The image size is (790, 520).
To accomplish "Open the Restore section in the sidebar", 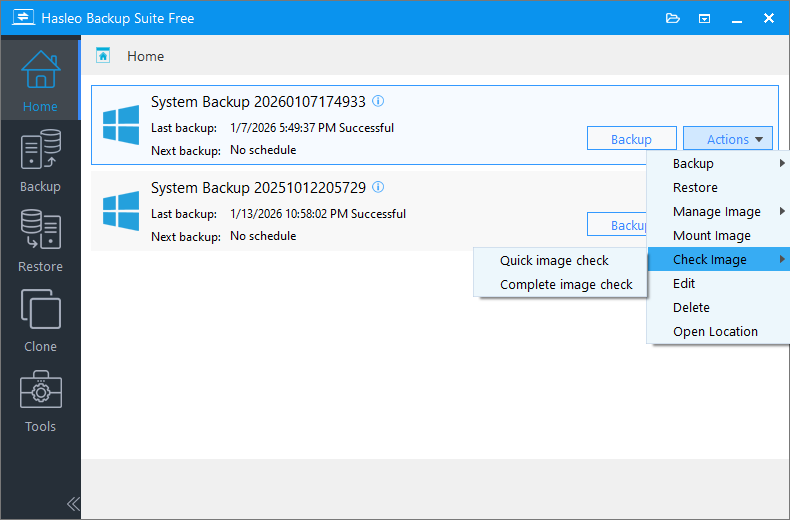I will point(40,240).
